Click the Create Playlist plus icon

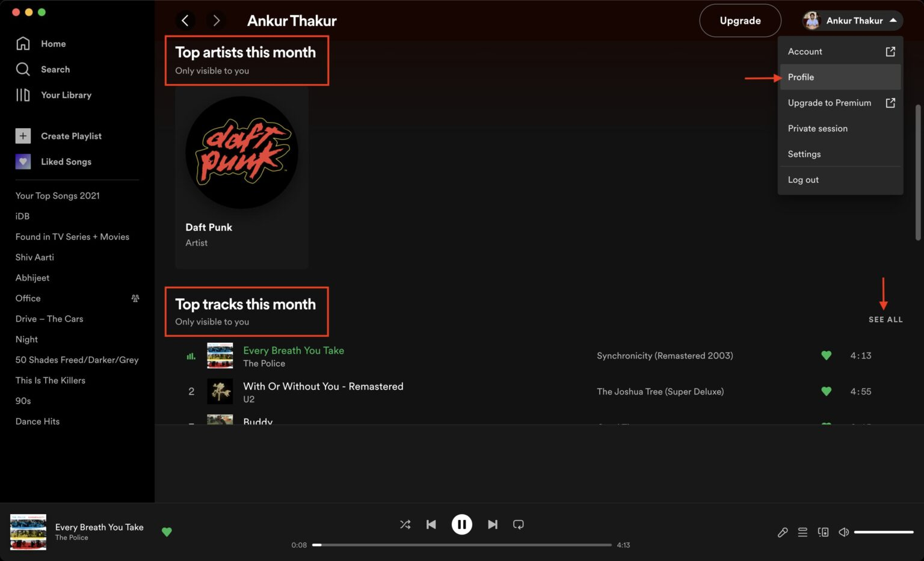click(x=23, y=136)
